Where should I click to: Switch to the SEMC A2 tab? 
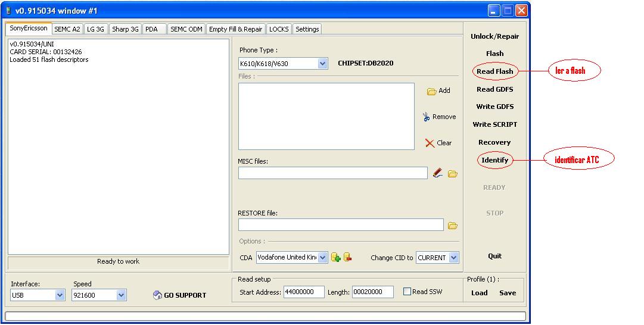coord(67,29)
